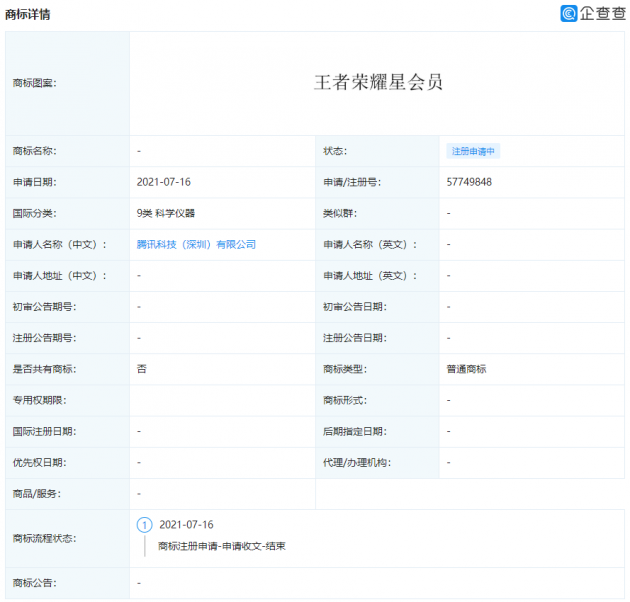Click the 状态 label
The height and width of the screenshot is (602, 630).
coord(335,151)
